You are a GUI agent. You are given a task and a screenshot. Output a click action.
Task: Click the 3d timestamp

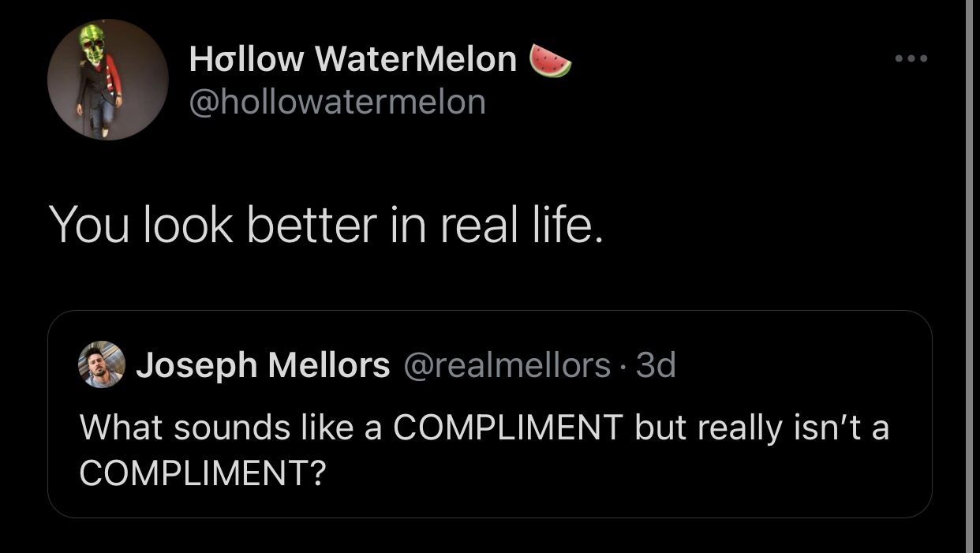pos(656,364)
